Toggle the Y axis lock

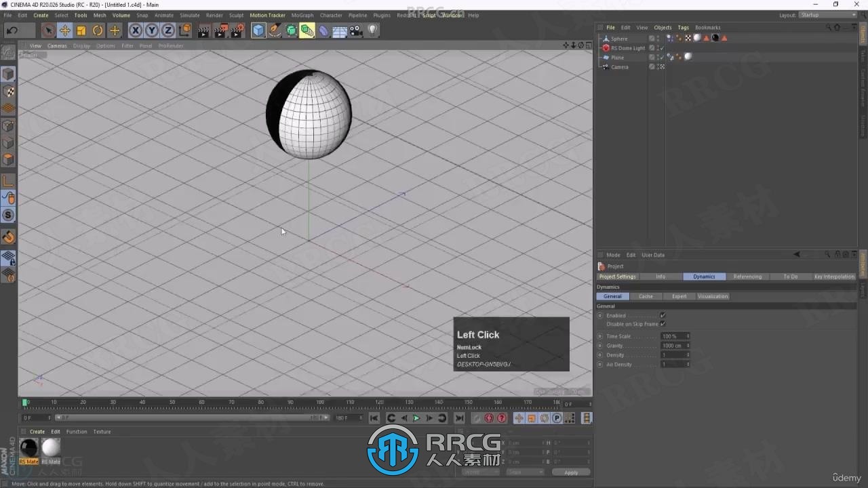tap(152, 30)
